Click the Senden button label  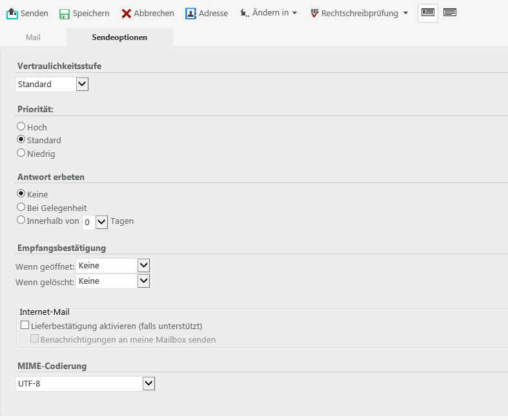[34, 14]
